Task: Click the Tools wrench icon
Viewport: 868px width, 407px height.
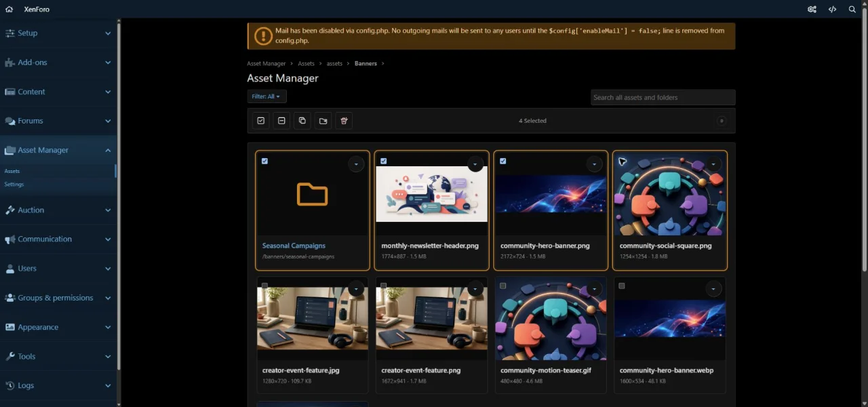Action: (x=10, y=356)
